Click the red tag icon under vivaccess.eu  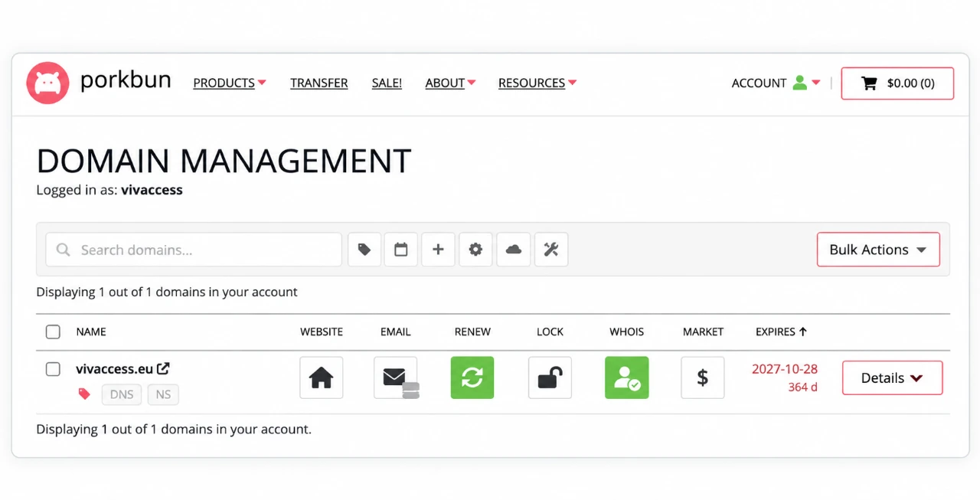pyautogui.click(x=84, y=394)
